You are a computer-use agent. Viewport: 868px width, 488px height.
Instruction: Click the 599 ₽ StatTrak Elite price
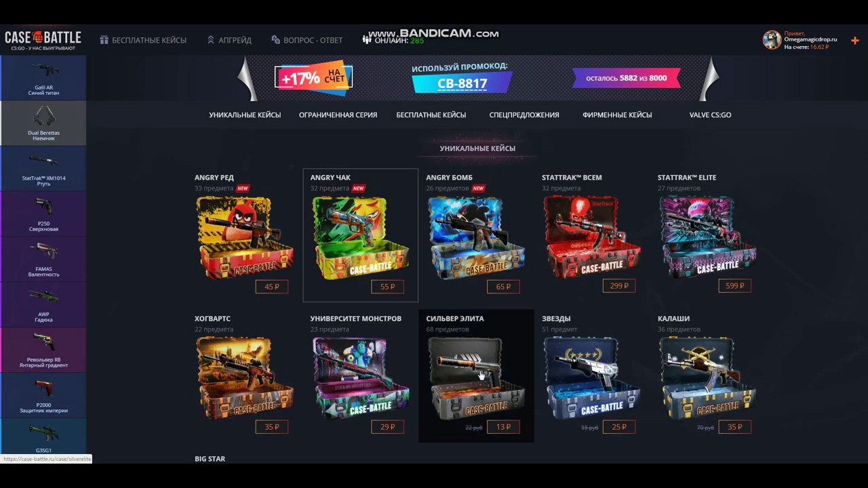(734, 286)
